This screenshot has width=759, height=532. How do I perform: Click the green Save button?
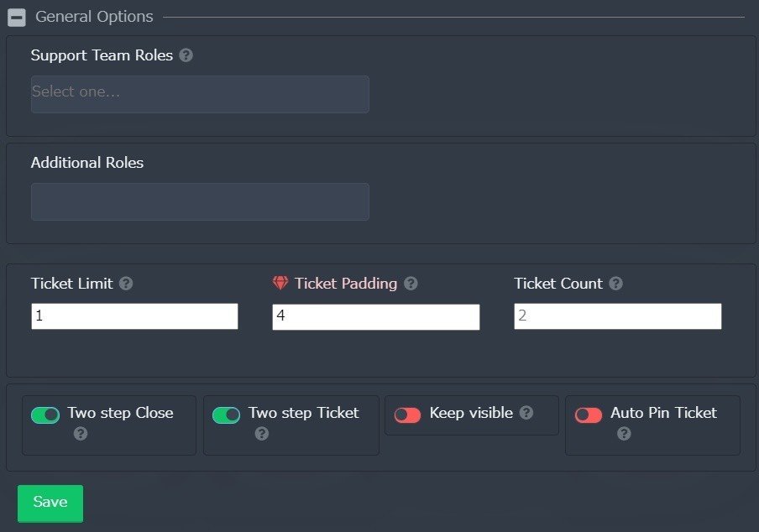pos(50,503)
